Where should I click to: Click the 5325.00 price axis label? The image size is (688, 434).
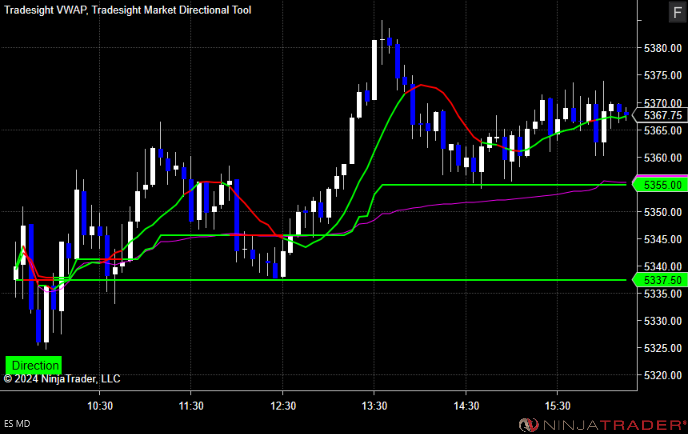[663, 348]
